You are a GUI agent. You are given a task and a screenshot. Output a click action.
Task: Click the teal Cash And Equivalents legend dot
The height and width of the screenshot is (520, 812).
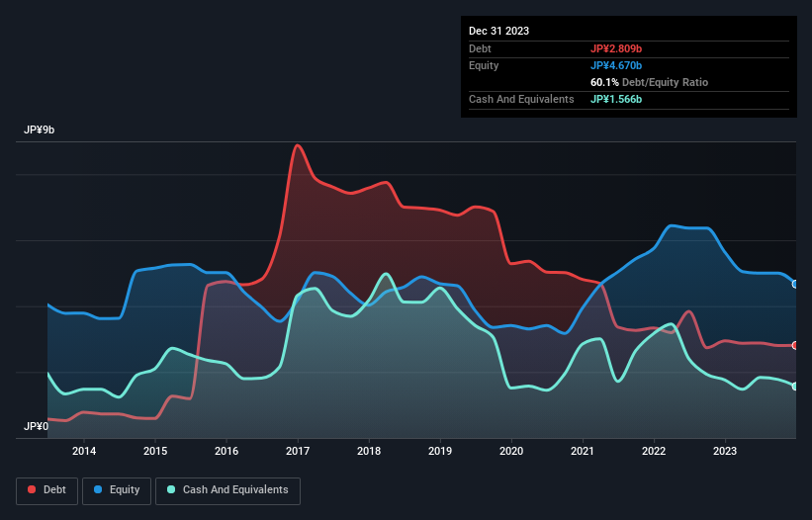coord(171,489)
